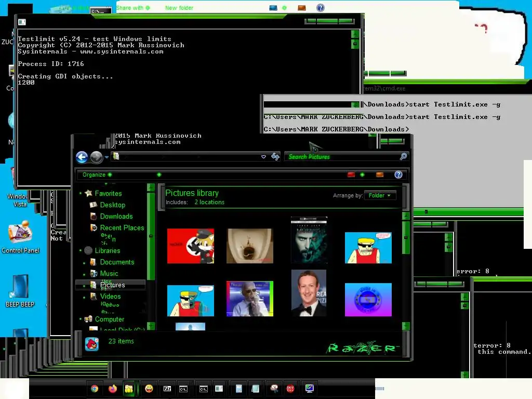This screenshot has height=399, width=532.
Task: Click the Forward arrow in Pictures explorer
Action: pyautogui.click(x=96, y=157)
